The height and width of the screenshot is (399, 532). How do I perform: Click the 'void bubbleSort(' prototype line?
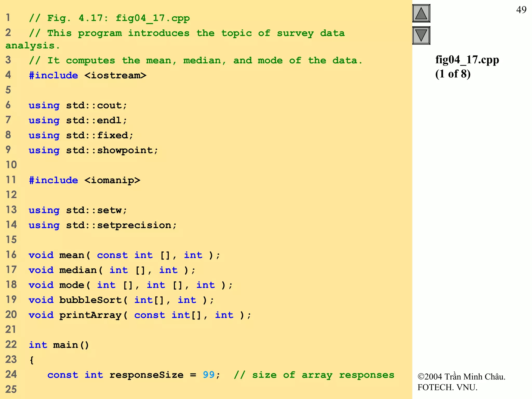coord(121,300)
